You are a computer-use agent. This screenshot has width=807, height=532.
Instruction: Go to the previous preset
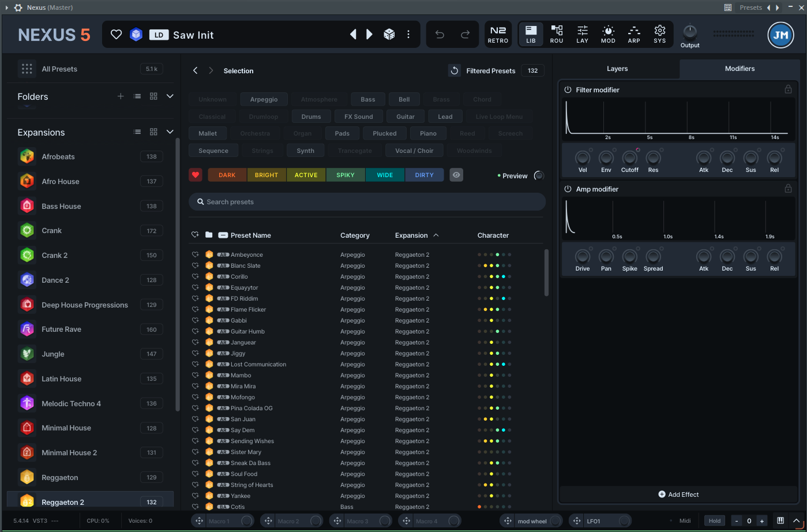point(353,35)
